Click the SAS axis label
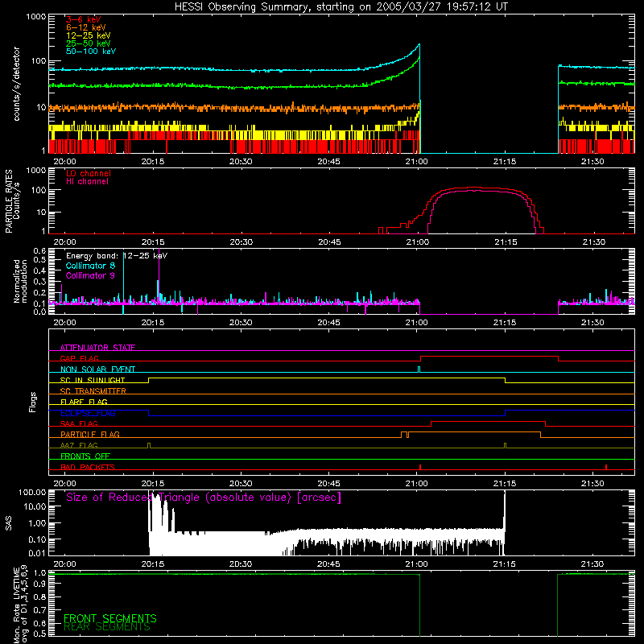The height and width of the screenshot is (644, 644). pyautogui.click(x=9, y=523)
